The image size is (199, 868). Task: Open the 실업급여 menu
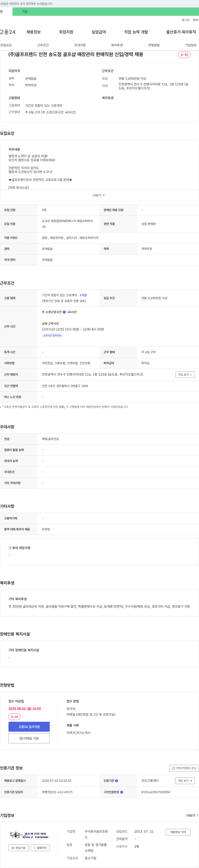pos(98,32)
